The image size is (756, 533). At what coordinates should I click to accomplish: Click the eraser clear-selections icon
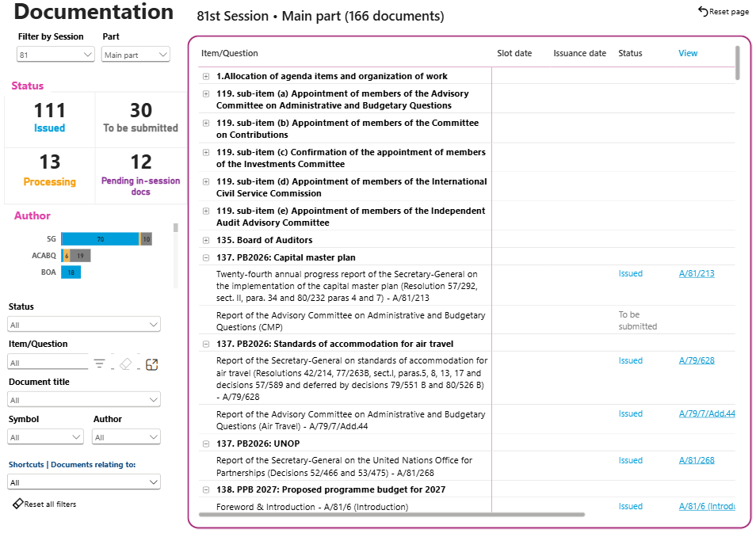(125, 364)
